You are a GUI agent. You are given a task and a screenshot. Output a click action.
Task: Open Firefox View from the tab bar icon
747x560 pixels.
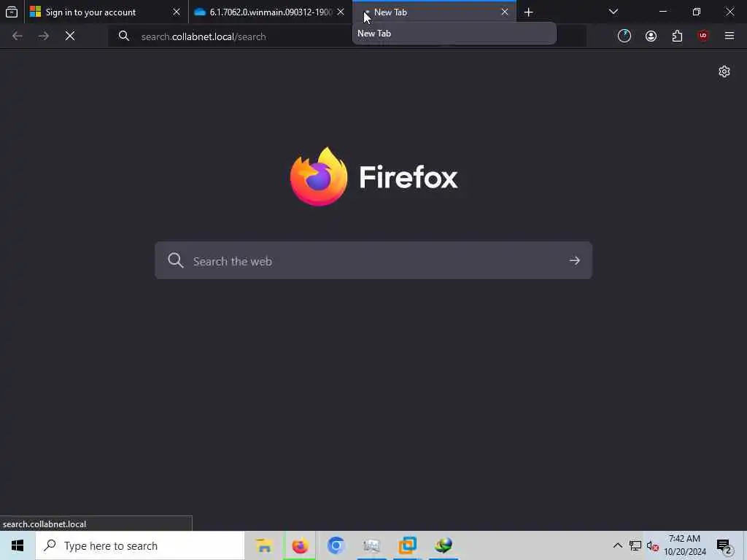[12, 12]
